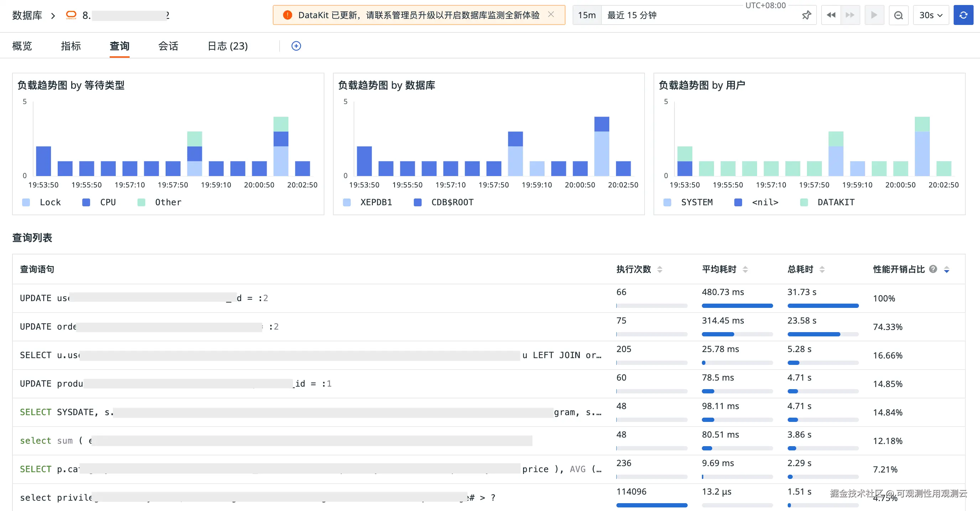Click the help icon beside 性能开销占比

(933, 269)
